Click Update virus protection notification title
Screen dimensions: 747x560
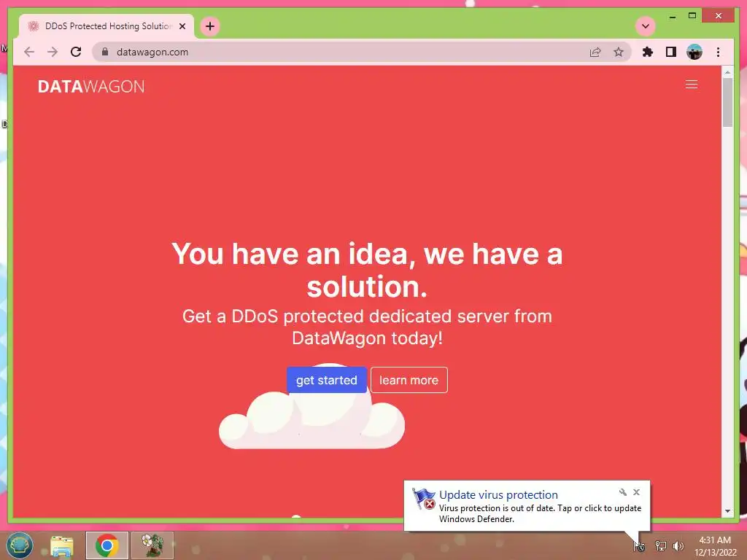click(x=498, y=495)
